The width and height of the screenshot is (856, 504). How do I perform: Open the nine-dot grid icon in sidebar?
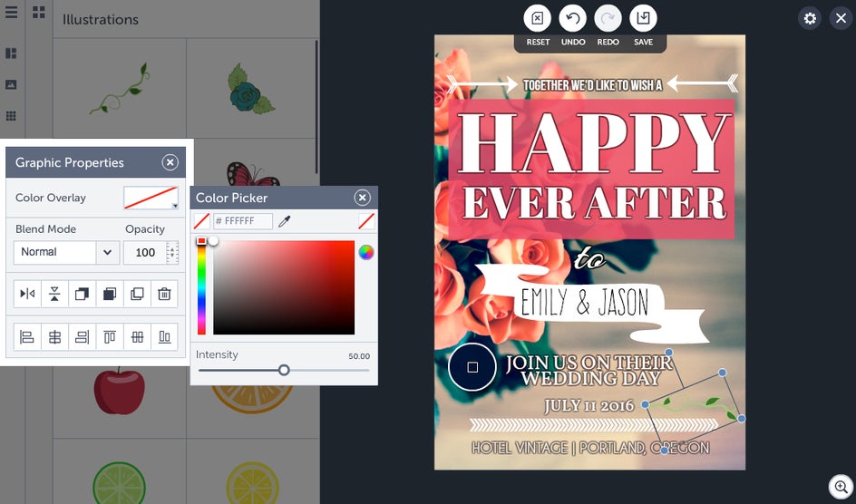click(x=11, y=116)
